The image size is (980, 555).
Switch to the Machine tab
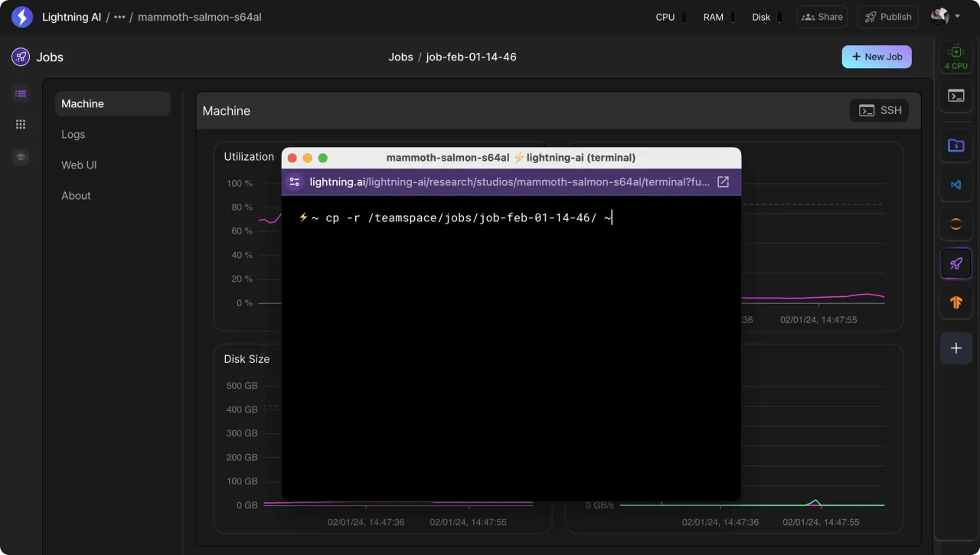click(x=113, y=103)
